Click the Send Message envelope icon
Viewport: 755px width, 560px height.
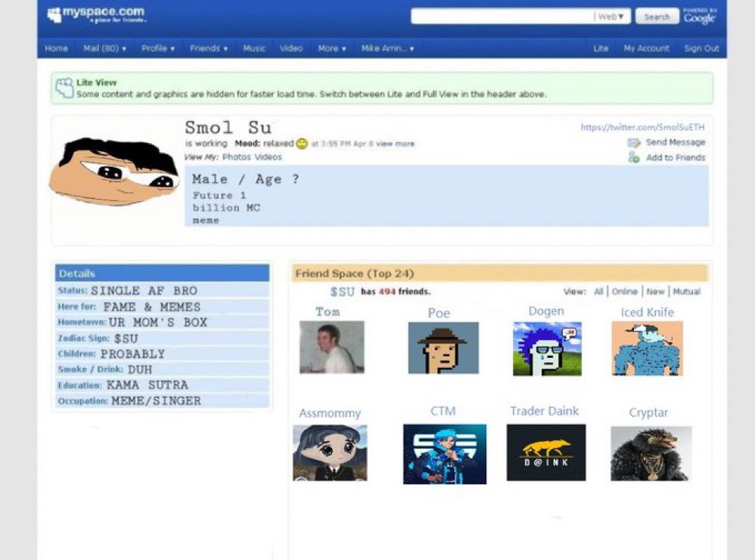click(634, 142)
